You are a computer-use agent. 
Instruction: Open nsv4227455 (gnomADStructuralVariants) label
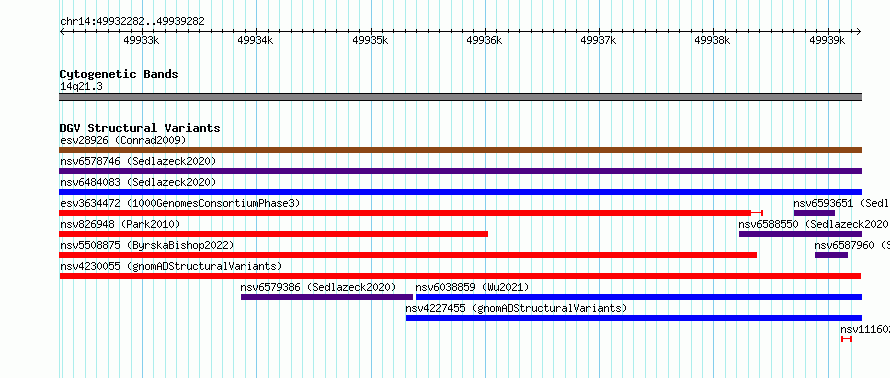coord(516,308)
